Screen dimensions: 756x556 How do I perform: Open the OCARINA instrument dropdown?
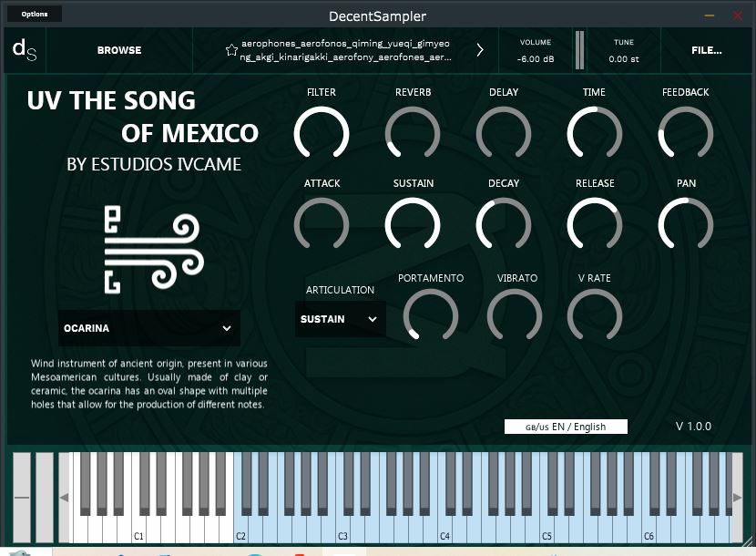click(149, 328)
